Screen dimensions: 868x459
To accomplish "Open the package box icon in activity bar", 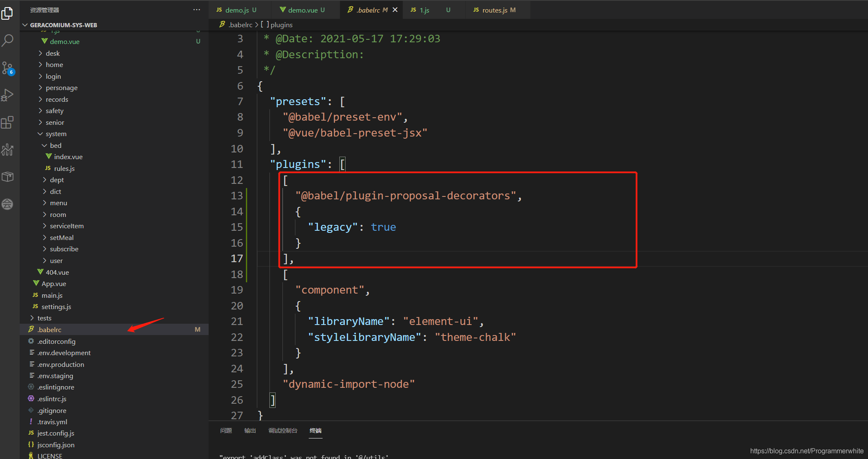I will click(x=8, y=177).
